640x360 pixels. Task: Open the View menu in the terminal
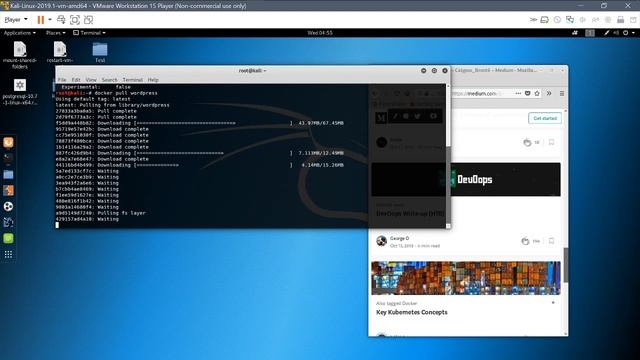coord(91,80)
